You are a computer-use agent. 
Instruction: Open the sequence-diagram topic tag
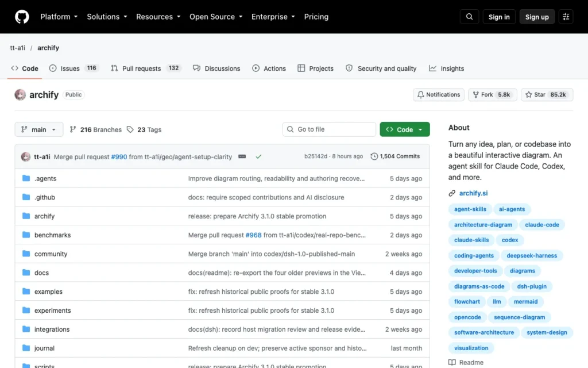coord(519,317)
